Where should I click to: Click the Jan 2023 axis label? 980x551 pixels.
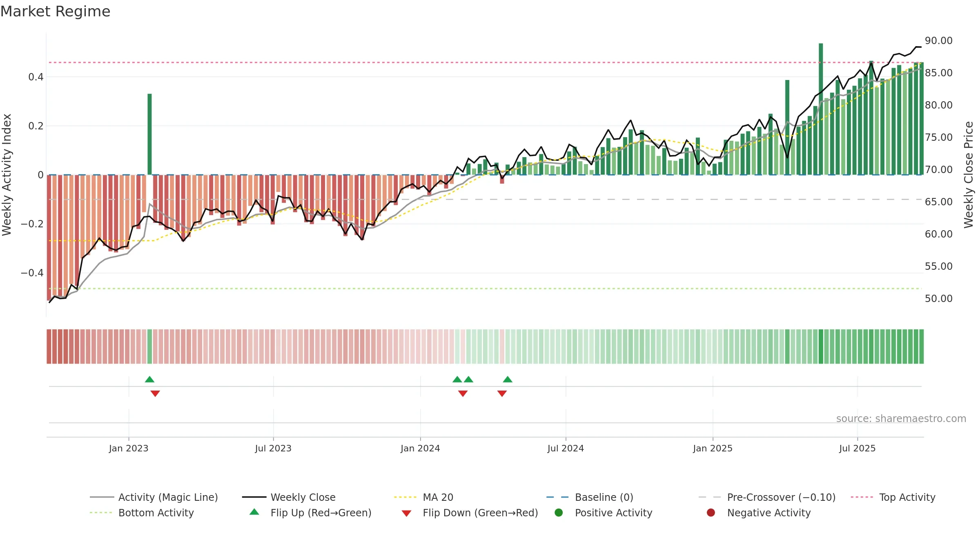coord(129,449)
